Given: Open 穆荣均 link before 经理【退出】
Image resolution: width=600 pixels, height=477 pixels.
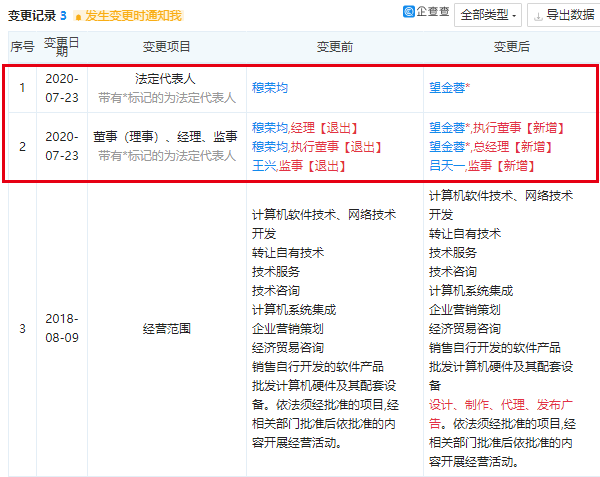Looking at the screenshot, I should click(270, 128).
